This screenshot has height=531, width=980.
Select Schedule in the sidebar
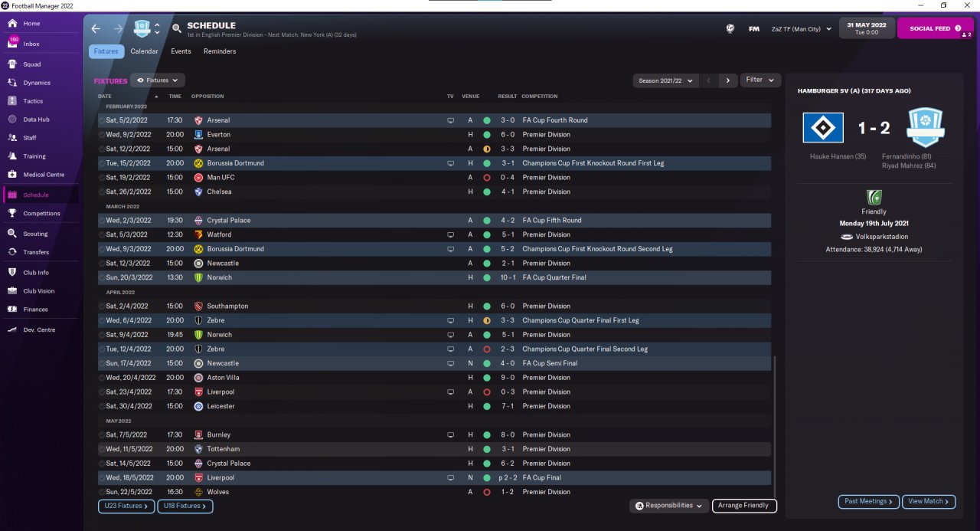(41, 195)
